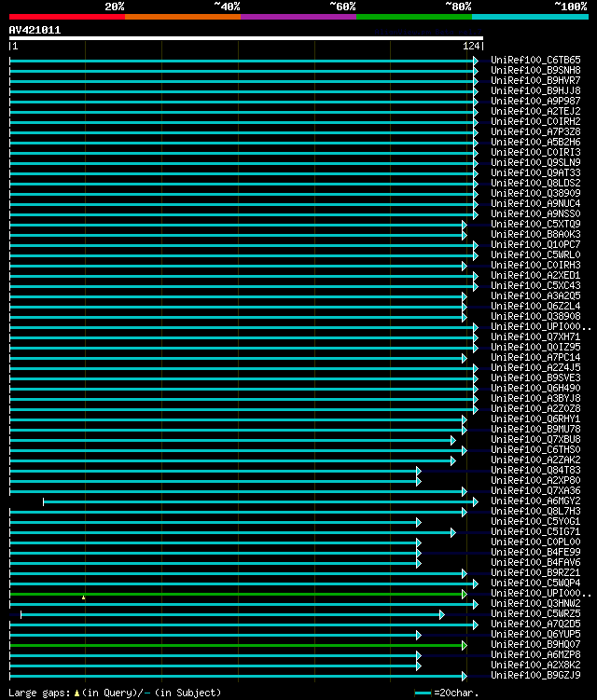The width and height of the screenshot is (597, 700).
Task: Select hit label UniRef100_Q7XH71
Action: coord(535,337)
